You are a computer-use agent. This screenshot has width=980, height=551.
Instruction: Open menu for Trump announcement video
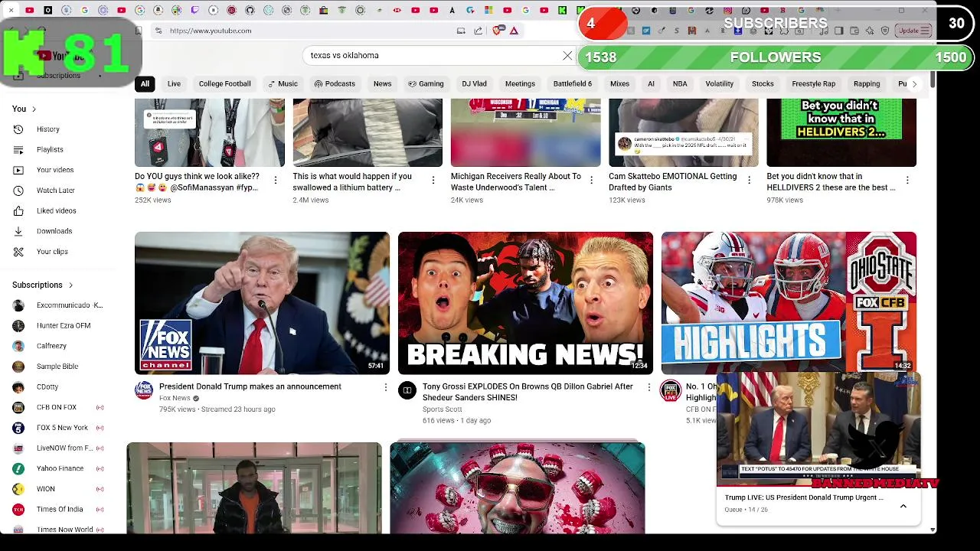[x=385, y=388]
